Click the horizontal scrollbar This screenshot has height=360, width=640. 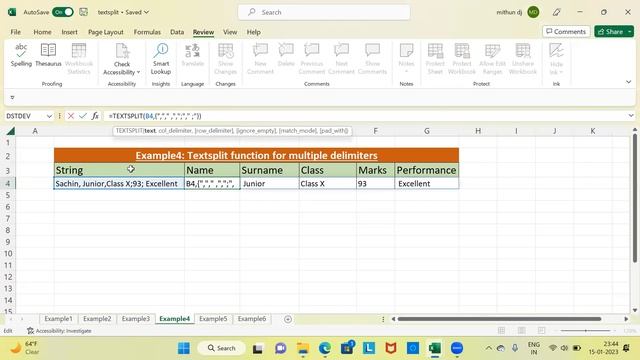[499, 319]
